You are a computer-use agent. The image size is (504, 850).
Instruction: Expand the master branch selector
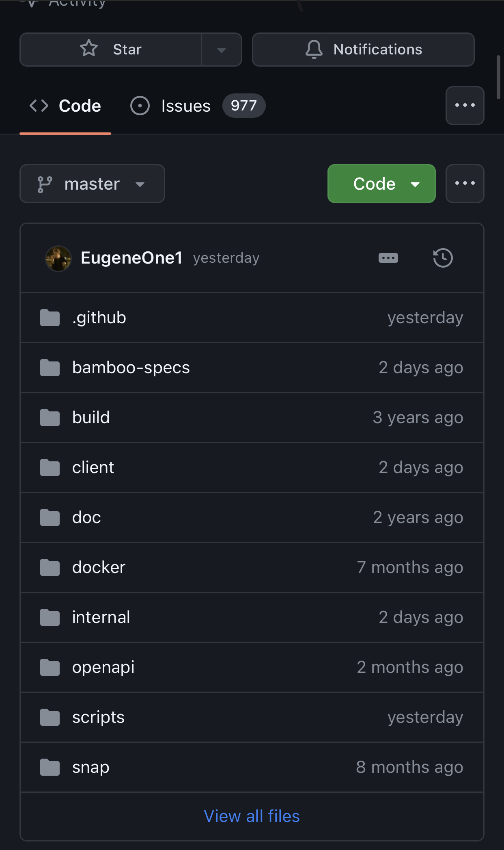(x=92, y=184)
